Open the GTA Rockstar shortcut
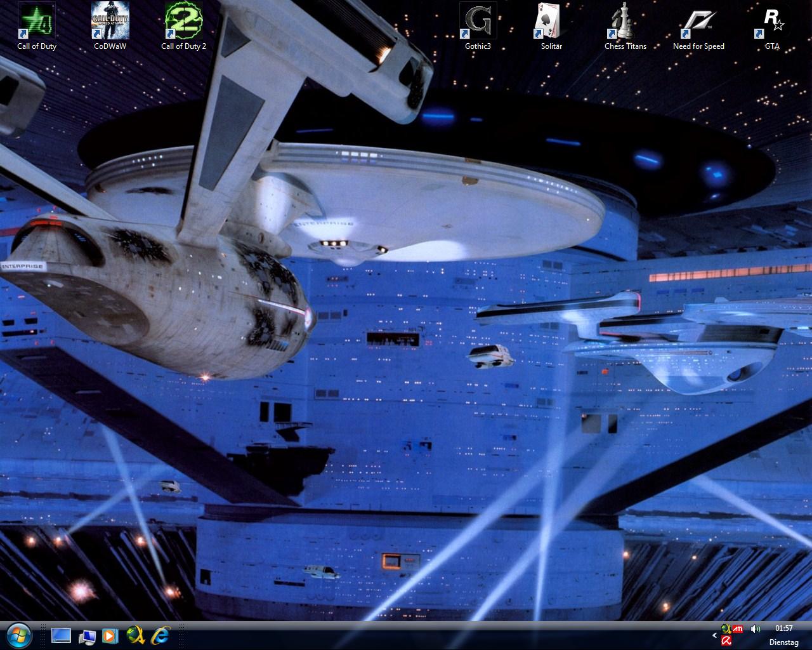Image resolution: width=812 pixels, height=650 pixels. click(772, 21)
